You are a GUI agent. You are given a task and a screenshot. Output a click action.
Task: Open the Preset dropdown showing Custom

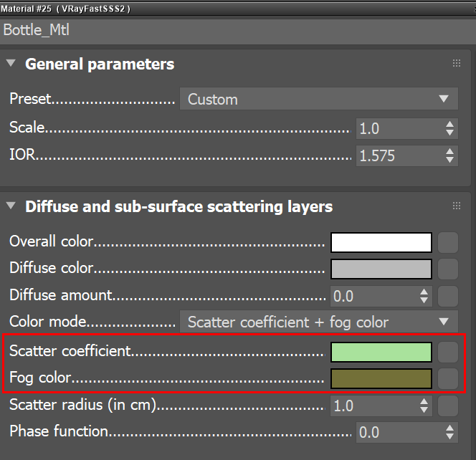pos(318,100)
